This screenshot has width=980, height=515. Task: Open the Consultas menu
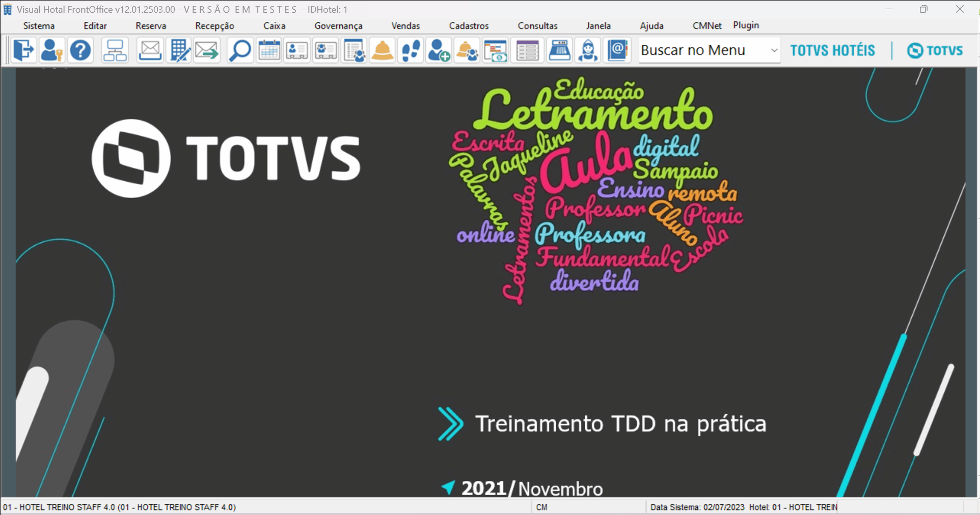click(537, 25)
